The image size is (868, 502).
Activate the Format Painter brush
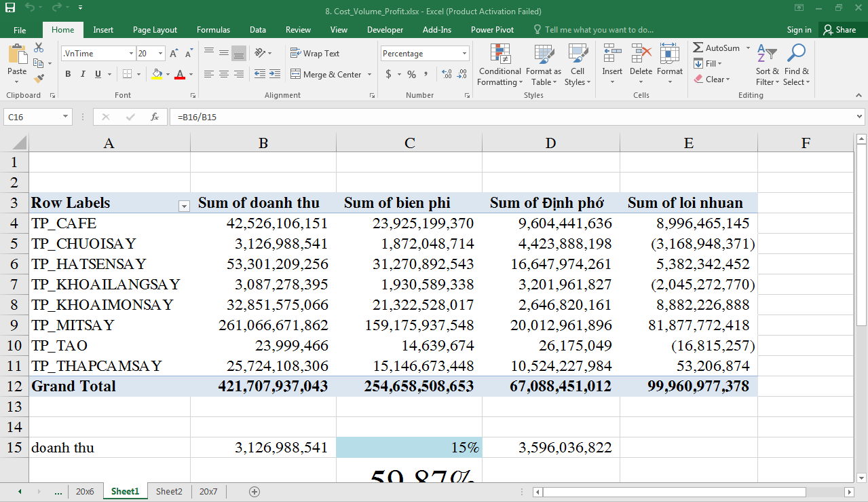coord(39,79)
